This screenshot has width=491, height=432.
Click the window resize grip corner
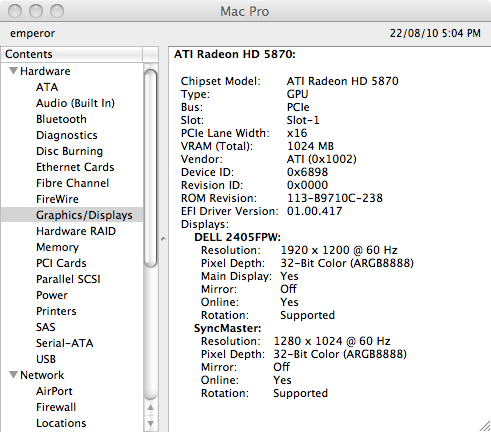pos(485,426)
